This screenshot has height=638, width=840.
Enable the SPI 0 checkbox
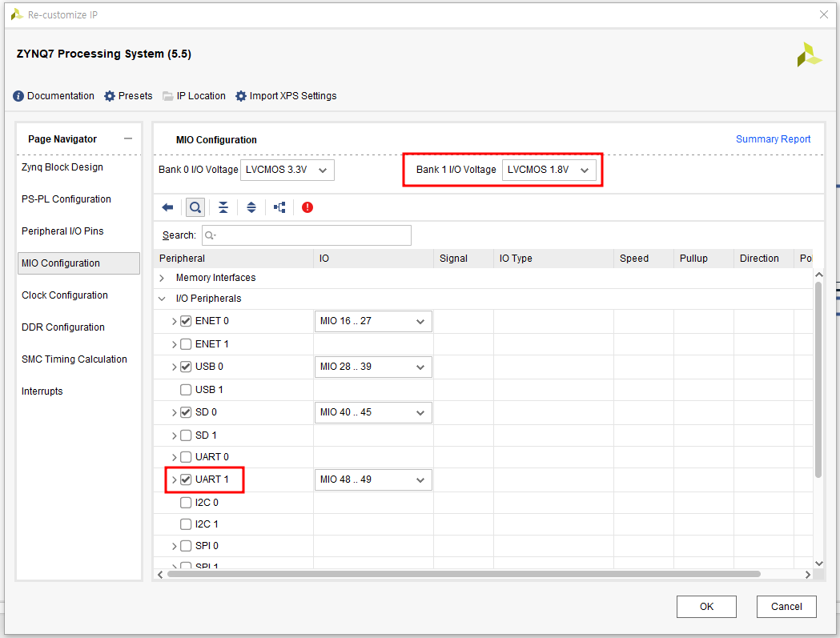click(x=186, y=546)
